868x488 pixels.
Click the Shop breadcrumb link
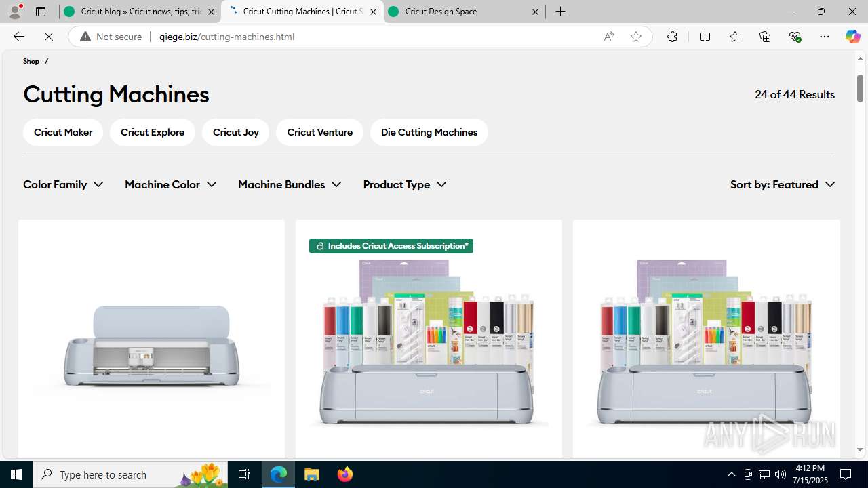point(31,61)
